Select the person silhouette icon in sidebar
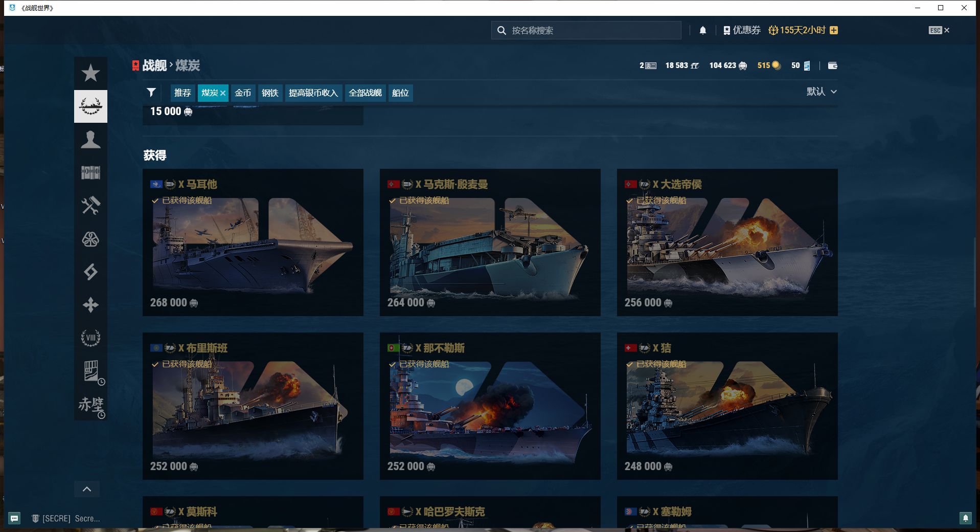Viewport: 980px width, 532px height. coord(90,139)
